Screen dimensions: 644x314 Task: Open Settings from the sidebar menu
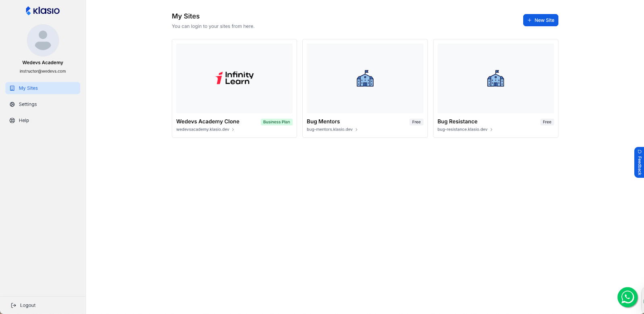coord(28,104)
